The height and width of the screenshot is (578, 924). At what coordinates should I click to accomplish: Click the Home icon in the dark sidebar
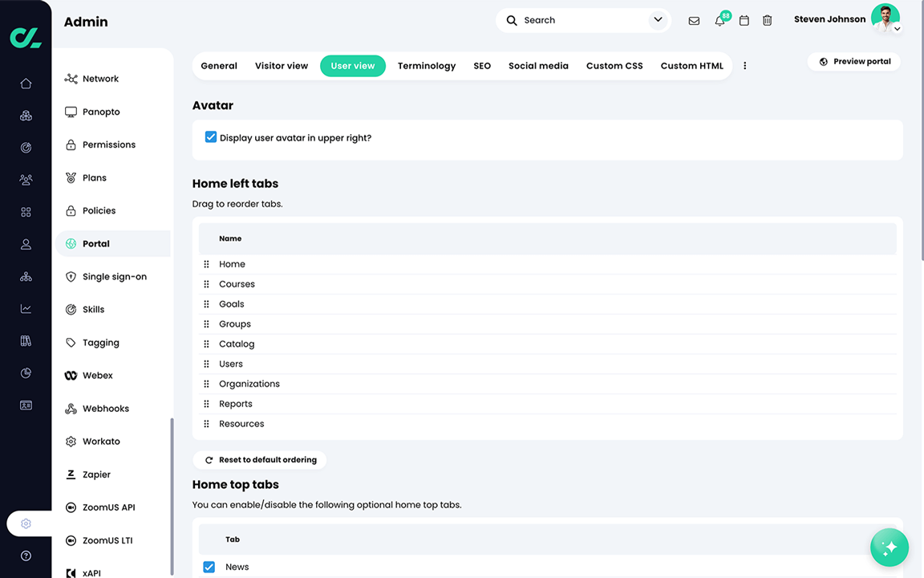click(x=26, y=83)
